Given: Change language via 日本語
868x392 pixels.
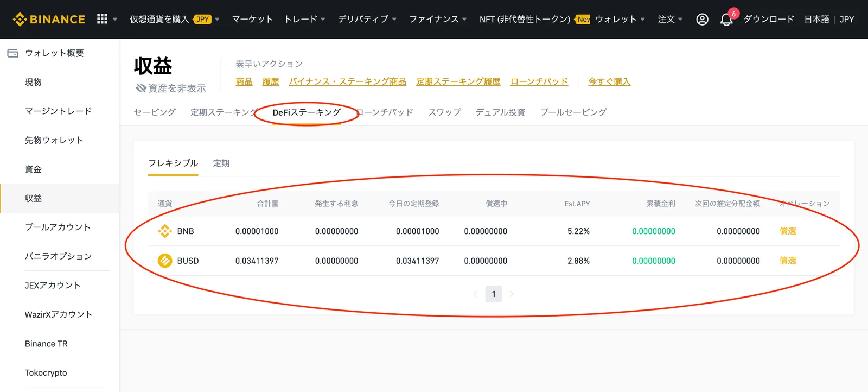Looking at the screenshot, I should point(816,19).
